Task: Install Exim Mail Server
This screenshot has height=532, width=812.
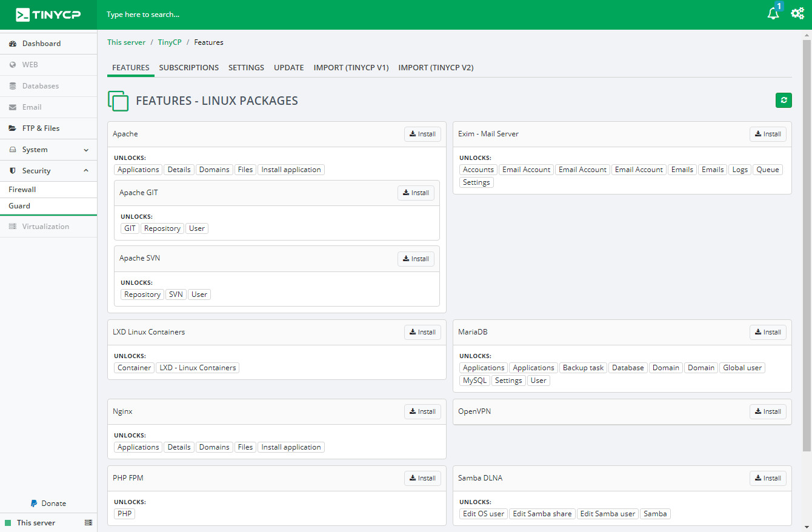Action: click(768, 134)
